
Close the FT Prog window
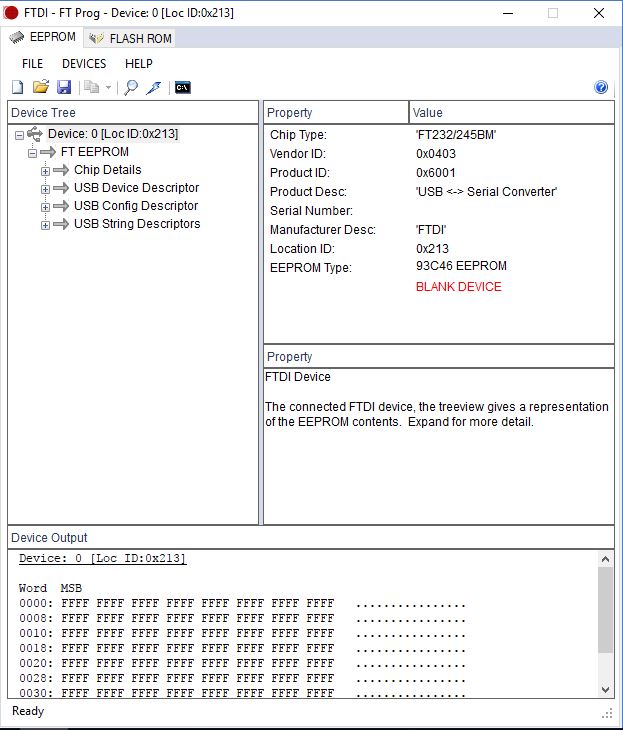coord(599,13)
